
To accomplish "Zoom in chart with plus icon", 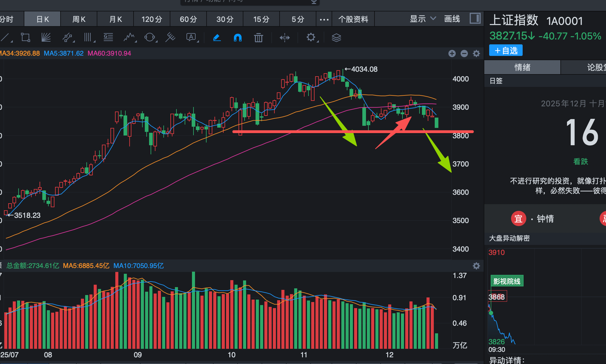I will click(452, 53).
